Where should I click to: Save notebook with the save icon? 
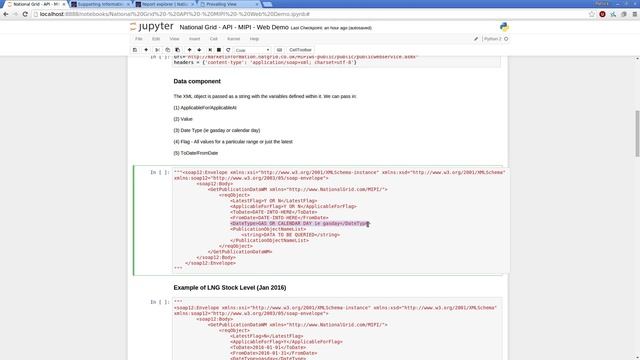pos(135,50)
